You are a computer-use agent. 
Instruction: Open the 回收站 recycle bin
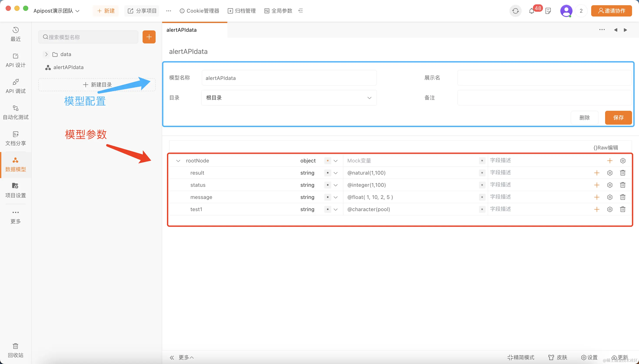15,350
